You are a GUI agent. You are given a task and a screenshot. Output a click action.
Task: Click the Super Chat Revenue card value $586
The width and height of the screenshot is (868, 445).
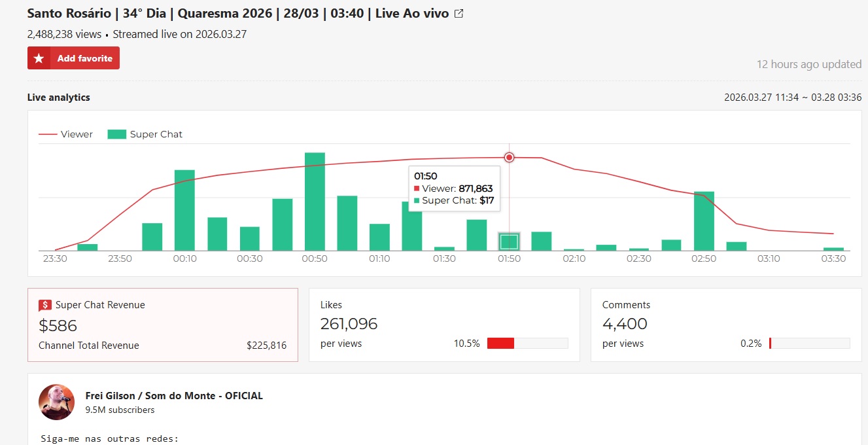point(58,325)
